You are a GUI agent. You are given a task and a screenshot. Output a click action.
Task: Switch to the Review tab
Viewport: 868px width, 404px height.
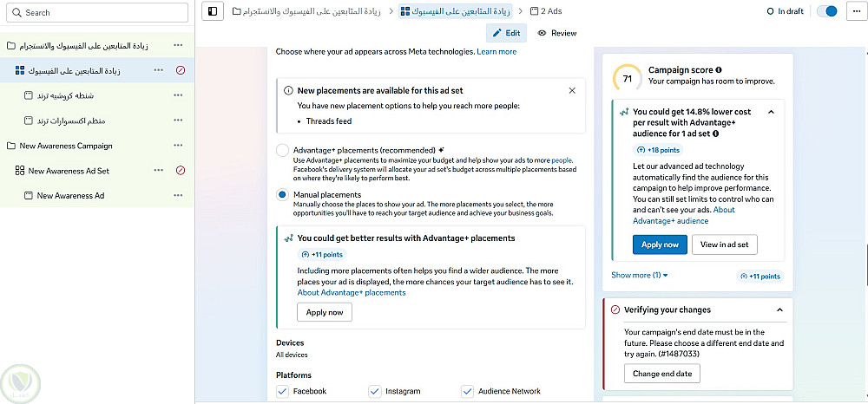557,33
